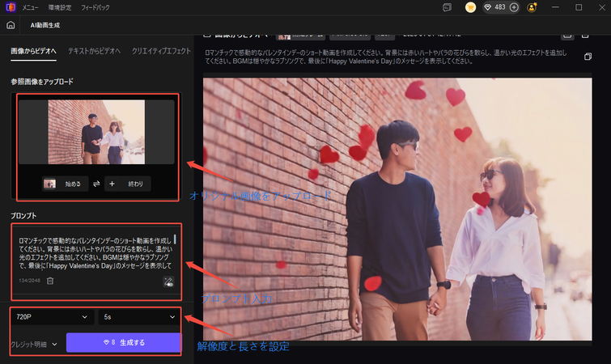Open the 5s duration dropdown
This screenshot has height=364, width=611.
click(x=139, y=317)
